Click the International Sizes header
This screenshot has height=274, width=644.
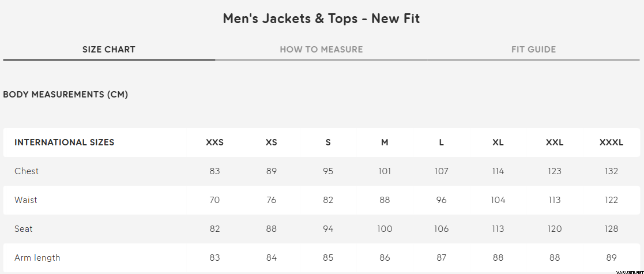pos(65,142)
